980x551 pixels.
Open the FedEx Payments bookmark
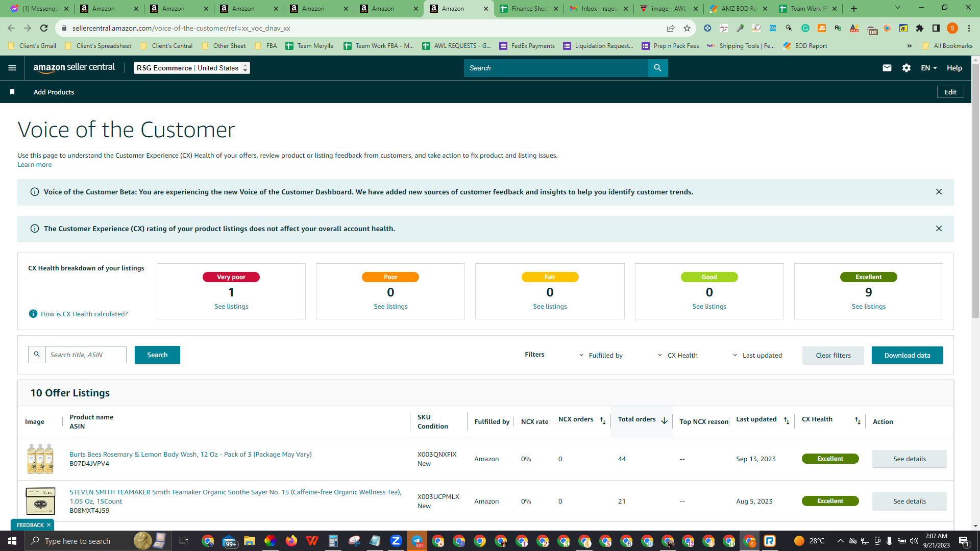pos(527,46)
